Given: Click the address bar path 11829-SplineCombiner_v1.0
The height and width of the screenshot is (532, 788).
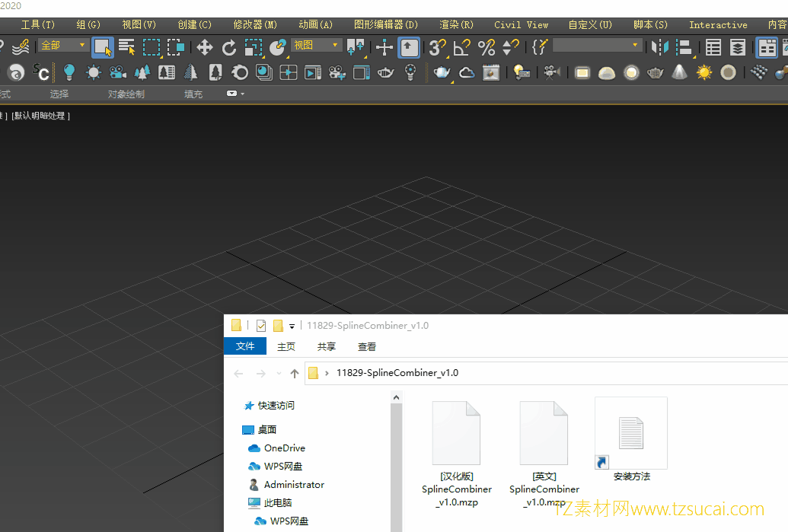Looking at the screenshot, I should coord(397,373).
